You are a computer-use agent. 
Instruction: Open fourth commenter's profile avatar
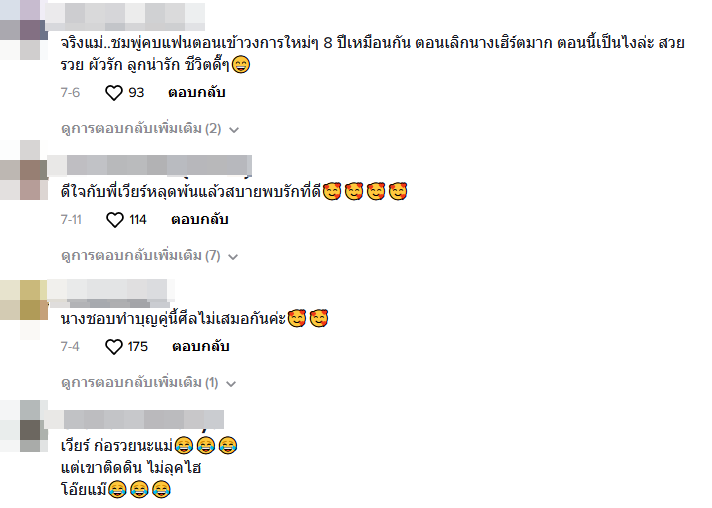pyautogui.click(x=24, y=426)
